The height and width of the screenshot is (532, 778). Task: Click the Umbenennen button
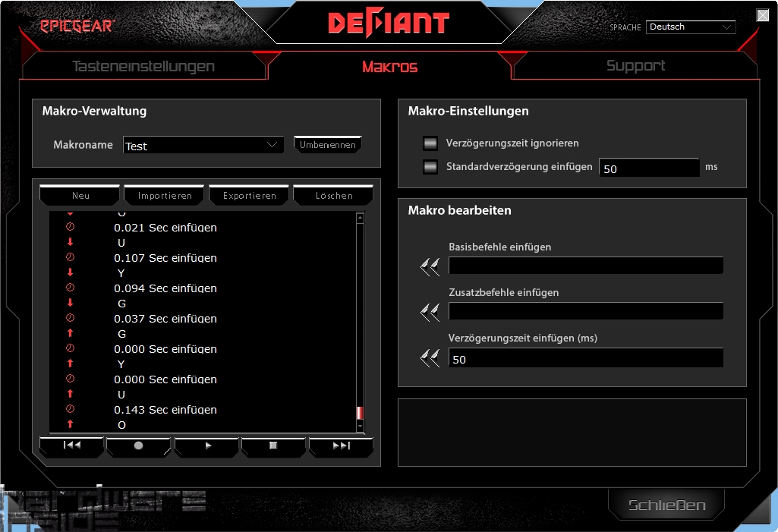(327, 144)
